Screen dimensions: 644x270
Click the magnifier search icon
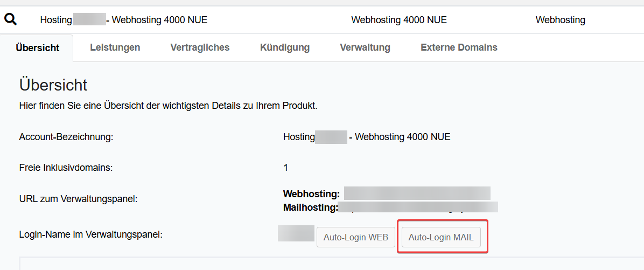(x=11, y=20)
